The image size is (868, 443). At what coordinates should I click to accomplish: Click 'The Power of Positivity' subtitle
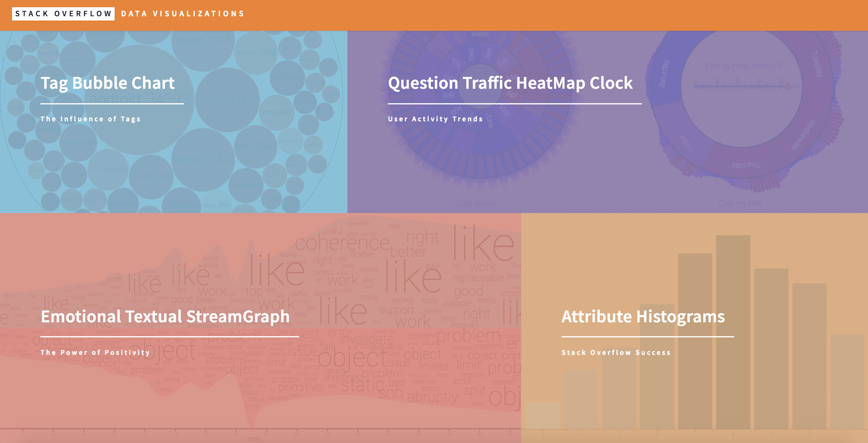tap(95, 352)
